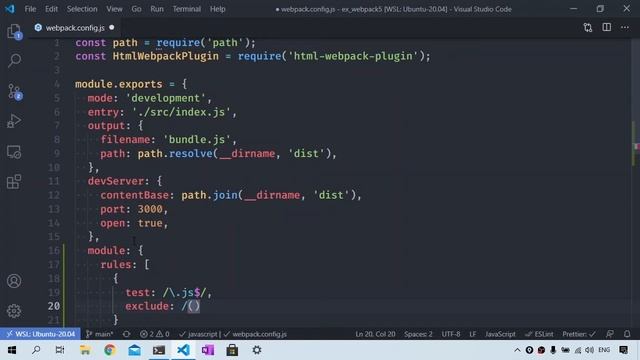Show hidden system tray icons

pos(517,350)
